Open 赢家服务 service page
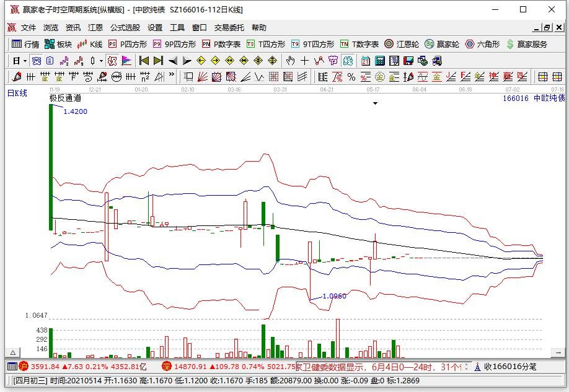 (x=527, y=44)
